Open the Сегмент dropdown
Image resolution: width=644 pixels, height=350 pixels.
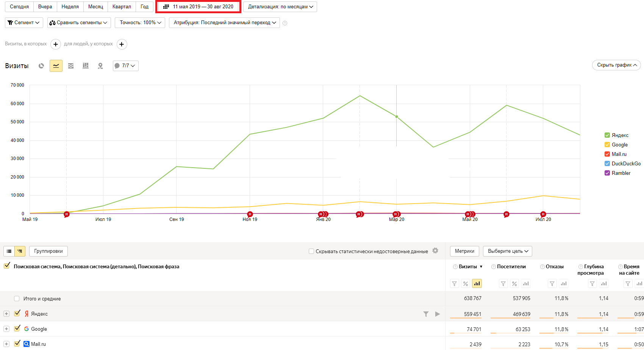[24, 23]
